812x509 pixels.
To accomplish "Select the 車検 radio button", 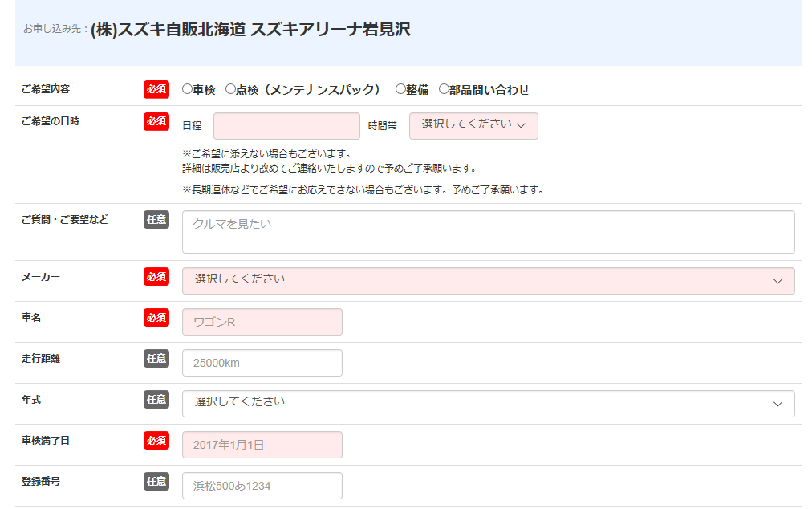I will click(187, 89).
